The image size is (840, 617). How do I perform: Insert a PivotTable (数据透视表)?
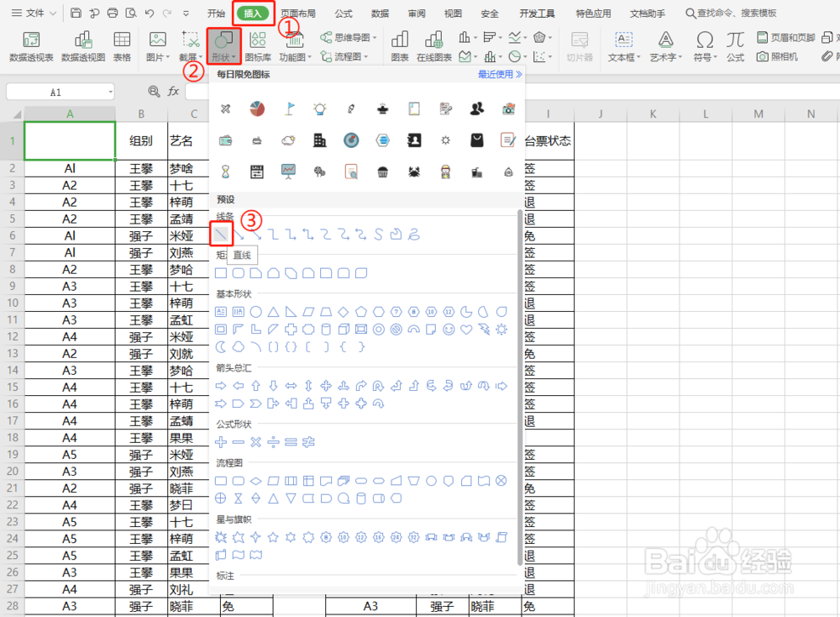(31, 46)
